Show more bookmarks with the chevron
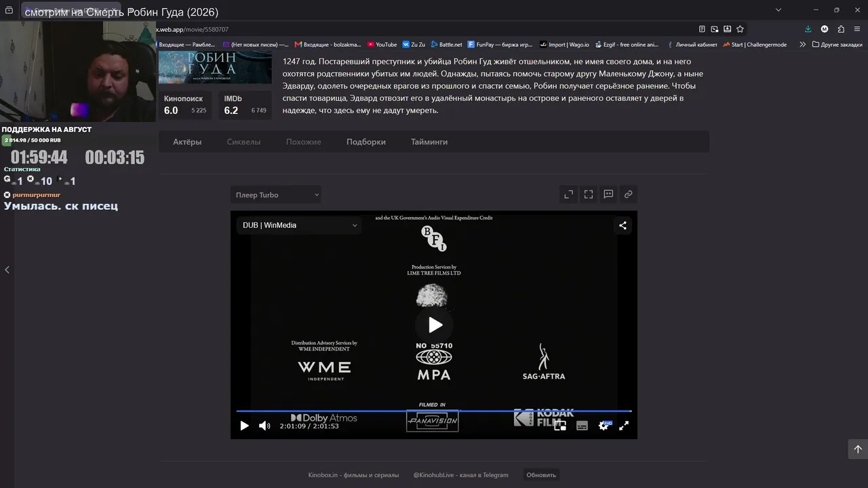868x488 pixels. pyautogui.click(x=802, y=45)
